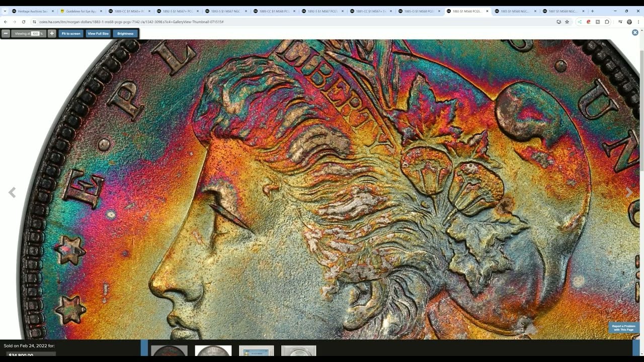Close the 1883 $1 MS68 PCGS tab
The height and width of the screenshot is (362, 644).
(487, 11)
